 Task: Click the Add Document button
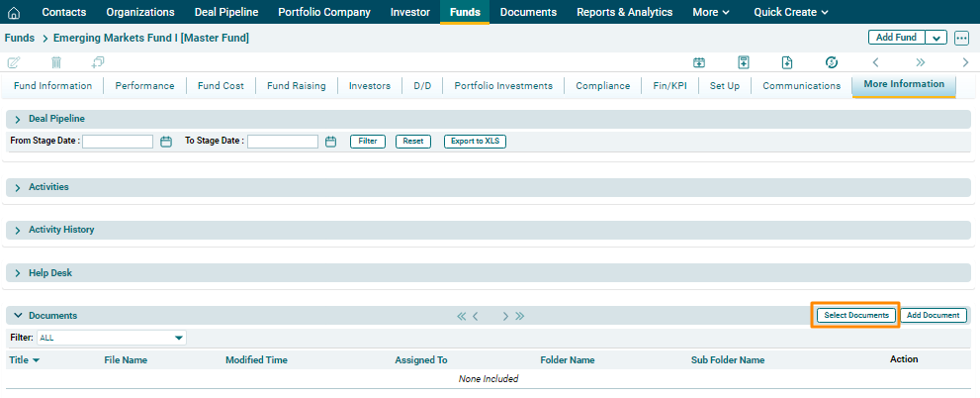(x=934, y=316)
